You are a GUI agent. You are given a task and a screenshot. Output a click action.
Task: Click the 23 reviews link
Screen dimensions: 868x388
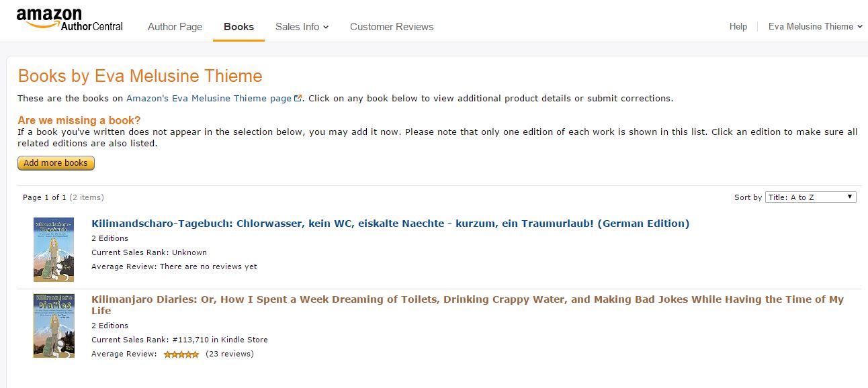pos(230,354)
